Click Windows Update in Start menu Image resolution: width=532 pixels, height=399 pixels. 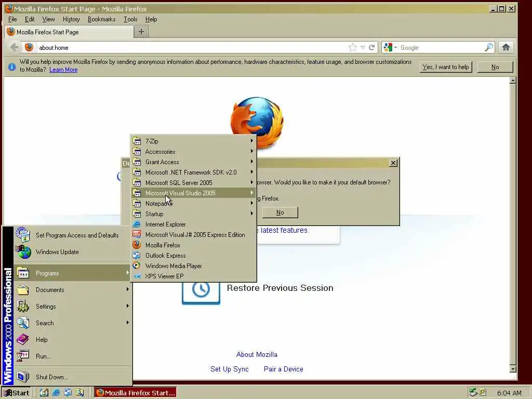(x=72, y=252)
